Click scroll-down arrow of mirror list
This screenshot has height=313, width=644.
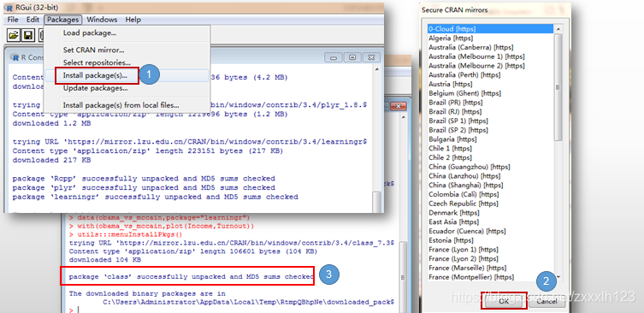point(558,277)
